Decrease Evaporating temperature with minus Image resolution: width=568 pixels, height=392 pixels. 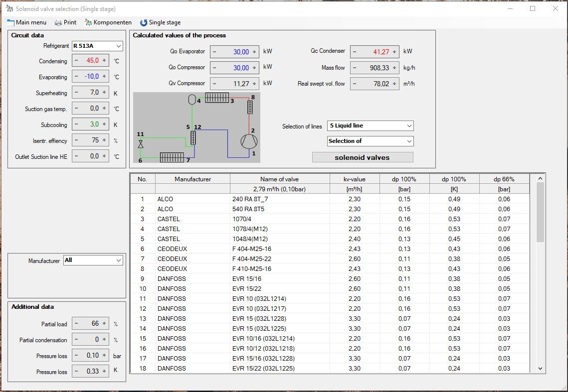pyautogui.click(x=76, y=76)
